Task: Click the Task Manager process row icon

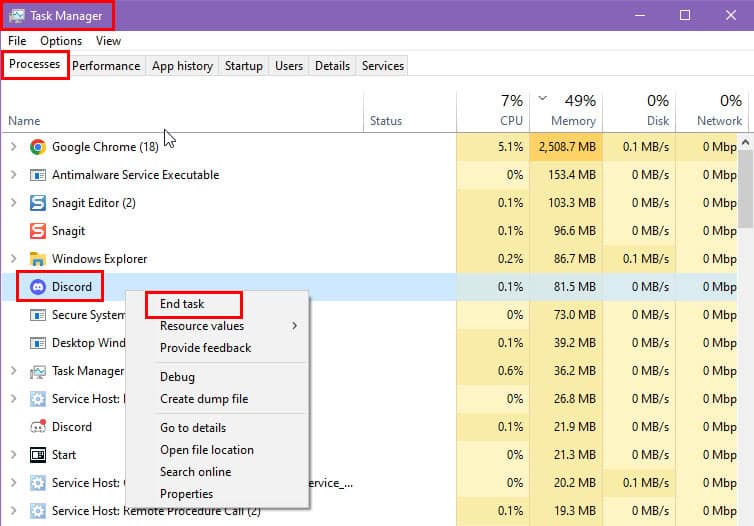Action: [38, 371]
